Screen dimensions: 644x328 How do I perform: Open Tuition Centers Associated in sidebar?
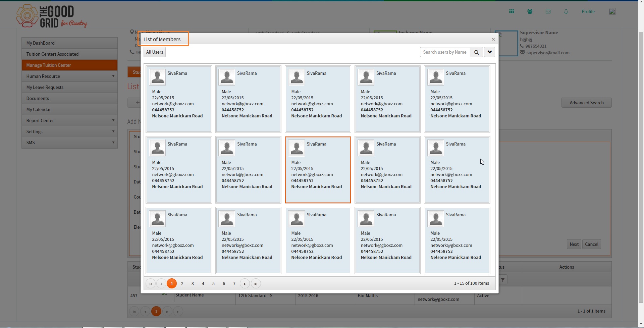click(69, 54)
